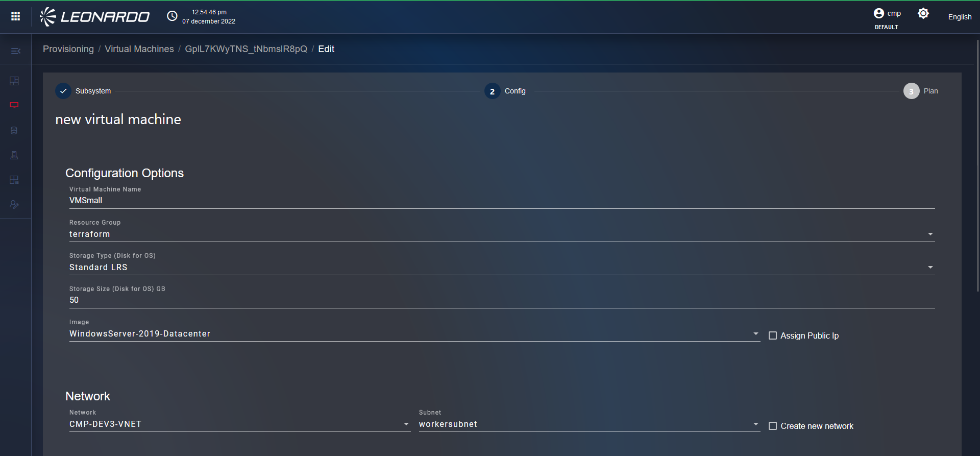Open the user edit sidebar icon
The width and height of the screenshot is (980, 456).
[x=14, y=205]
